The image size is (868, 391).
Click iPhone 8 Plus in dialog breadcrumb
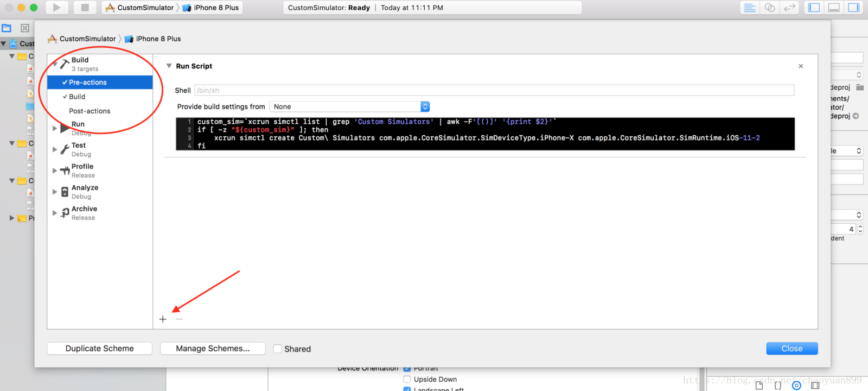(153, 39)
